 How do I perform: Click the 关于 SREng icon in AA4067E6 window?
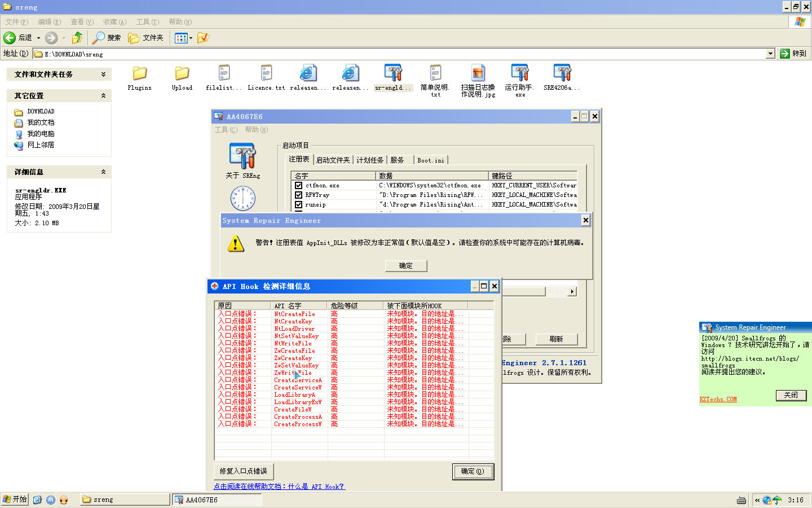[x=243, y=156]
